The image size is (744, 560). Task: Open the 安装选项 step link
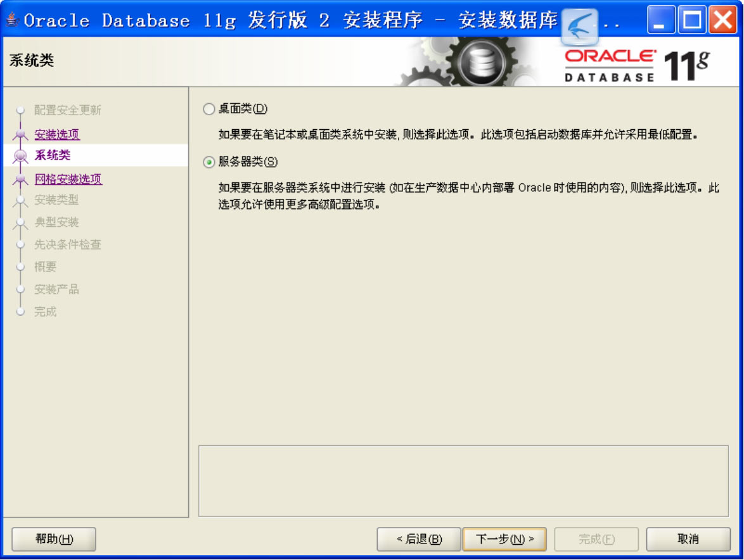(57, 134)
